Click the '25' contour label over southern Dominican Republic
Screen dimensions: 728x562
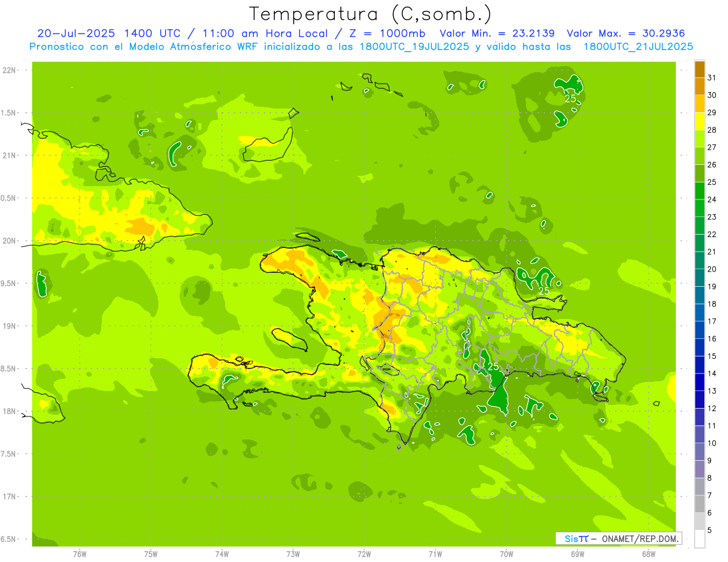[x=493, y=367]
